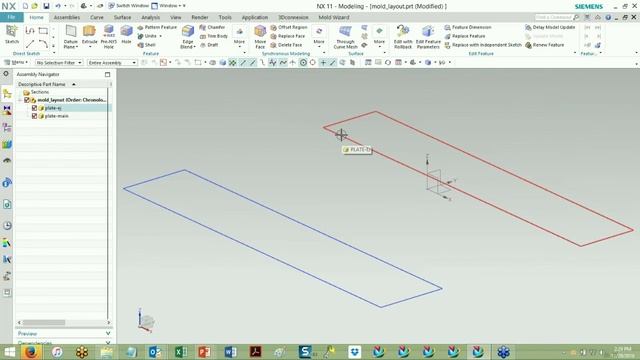Open the Window dropdown in title bar

168,6
